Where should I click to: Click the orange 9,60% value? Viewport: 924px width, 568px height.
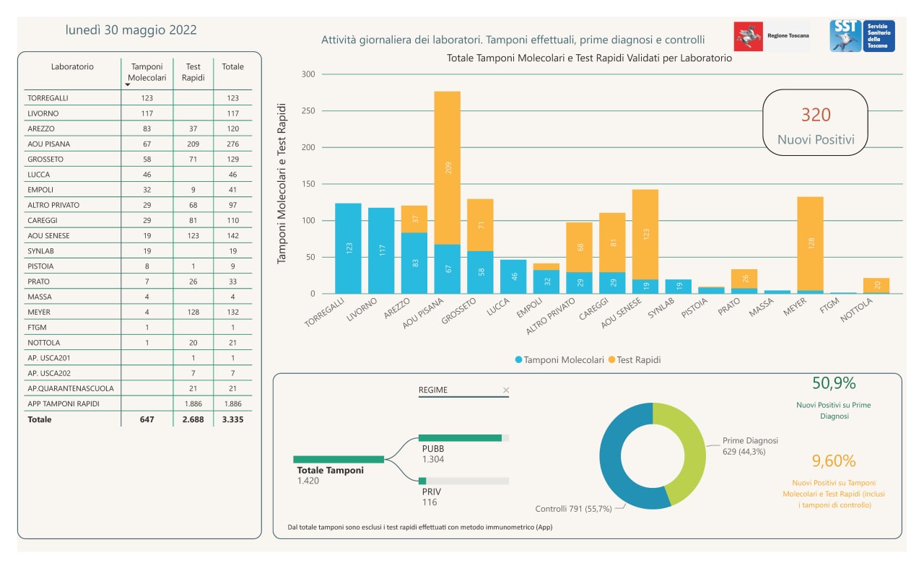834,460
